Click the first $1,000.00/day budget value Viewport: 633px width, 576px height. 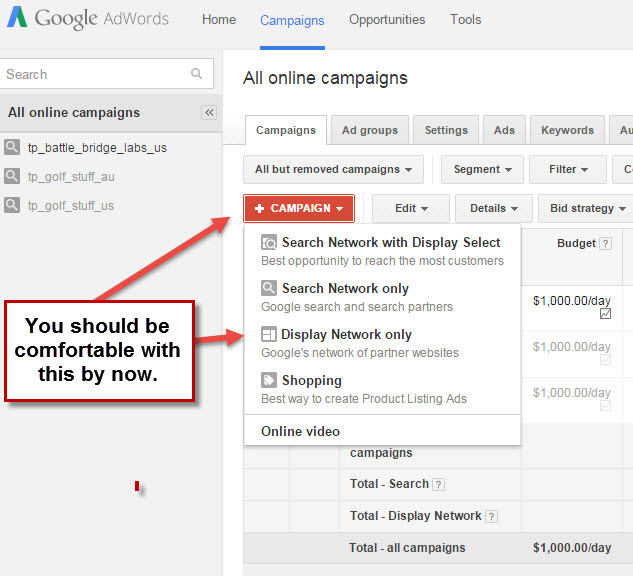(x=572, y=301)
